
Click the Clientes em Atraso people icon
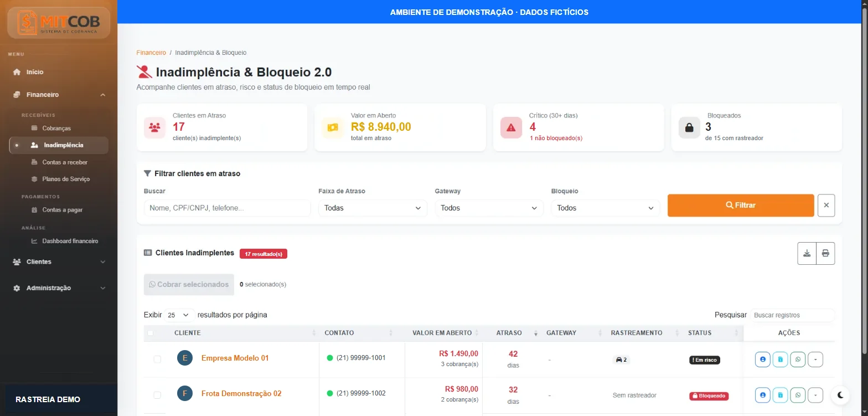click(154, 127)
